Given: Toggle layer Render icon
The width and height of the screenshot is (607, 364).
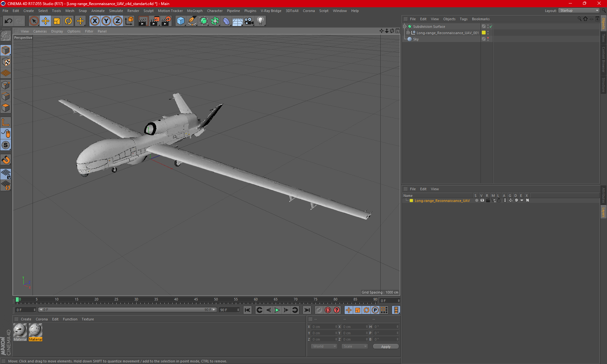Looking at the screenshot, I should [x=488, y=200].
